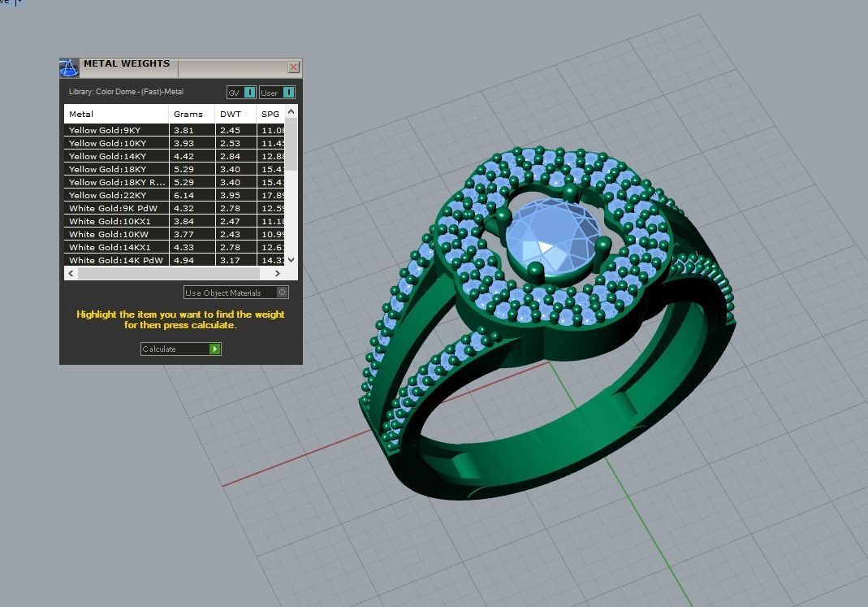Select the Yellow Gold:14KY row

tap(175, 156)
